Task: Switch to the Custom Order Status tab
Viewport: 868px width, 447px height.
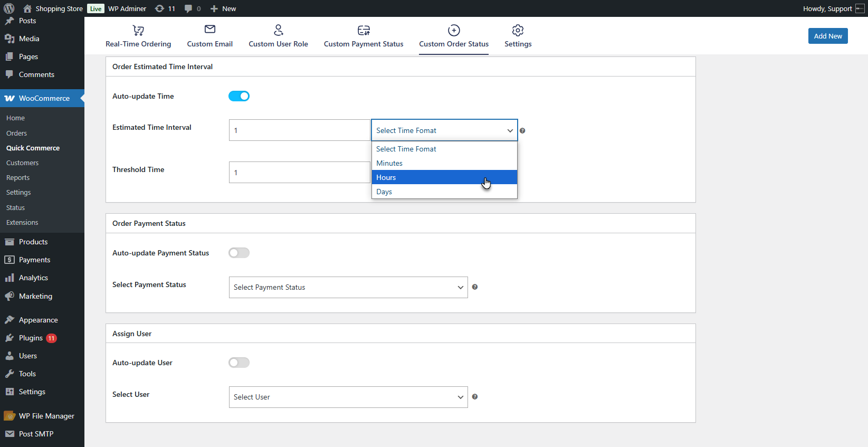Action: (454, 36)
